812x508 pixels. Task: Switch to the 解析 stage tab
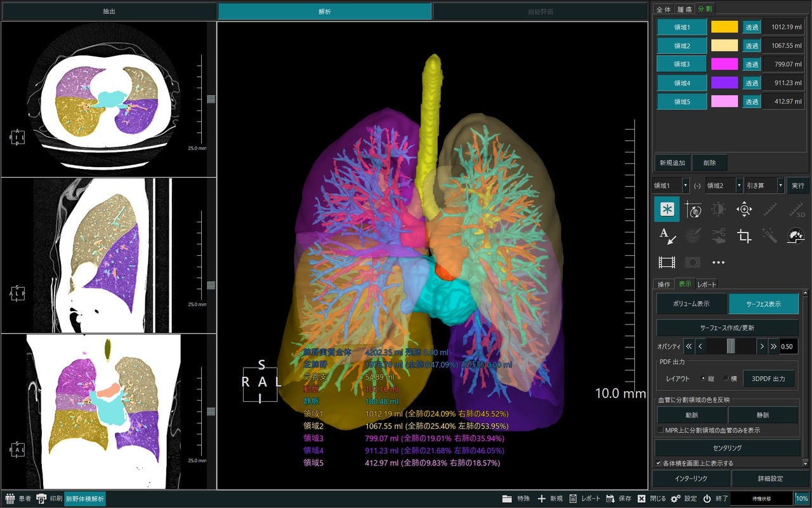coord(325,11)
